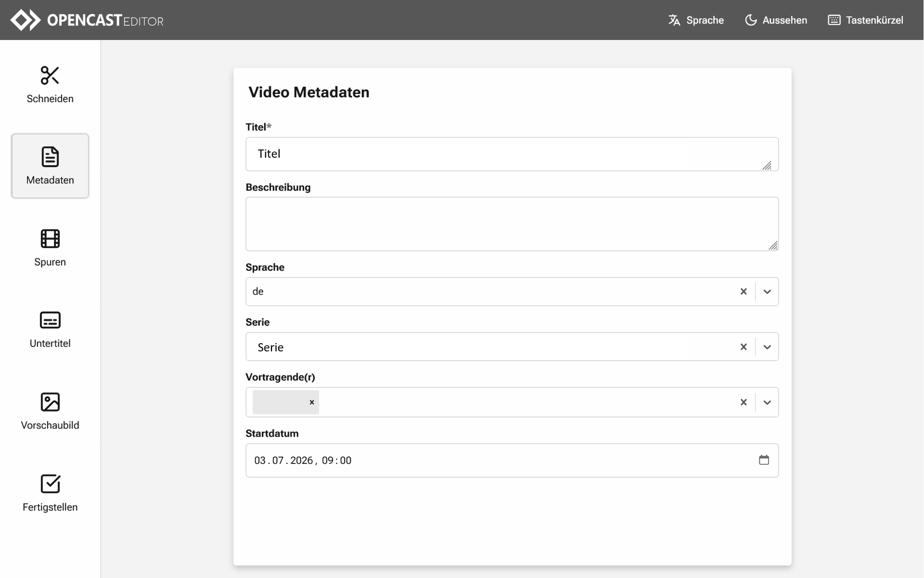Image resolution: width=924 pixels, height=578 pixels.
Task: Click the Beschreibung resize handle
Action: (773, 245)
